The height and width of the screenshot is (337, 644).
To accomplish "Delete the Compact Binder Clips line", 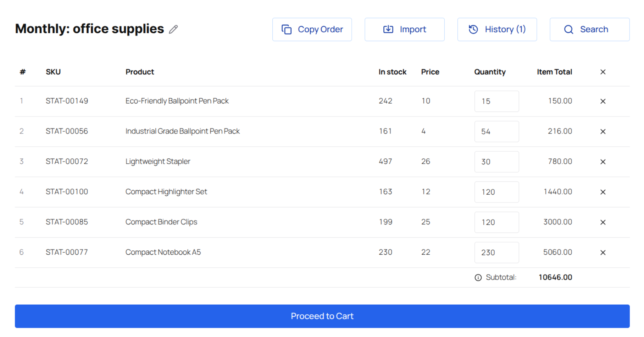I will [x=603, y=222].
